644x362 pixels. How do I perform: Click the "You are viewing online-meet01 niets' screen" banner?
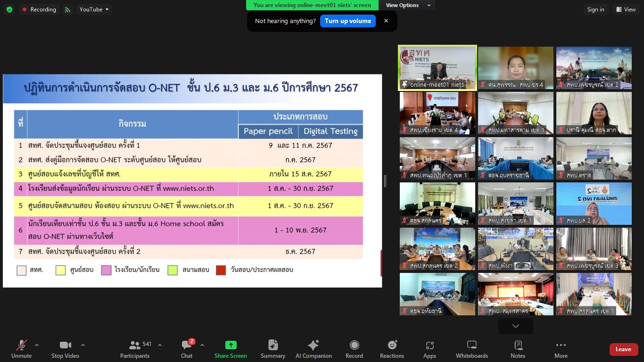[x=312, y=5]
